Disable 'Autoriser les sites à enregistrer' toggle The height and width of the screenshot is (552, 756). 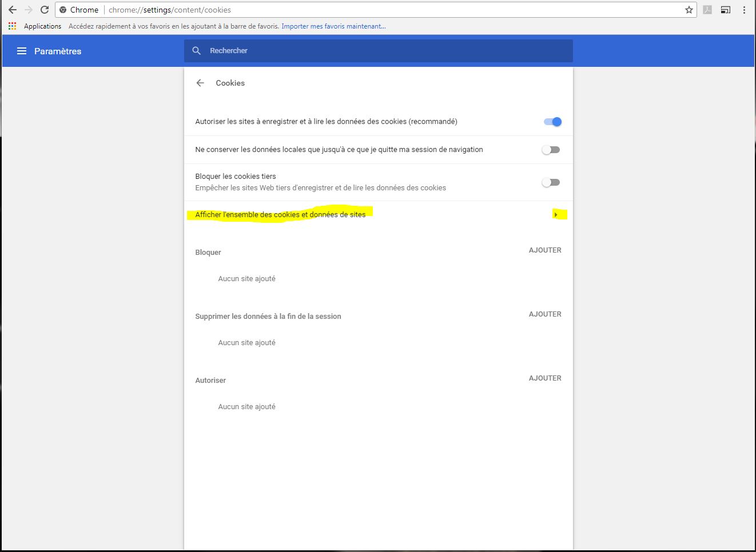point(552,122)
